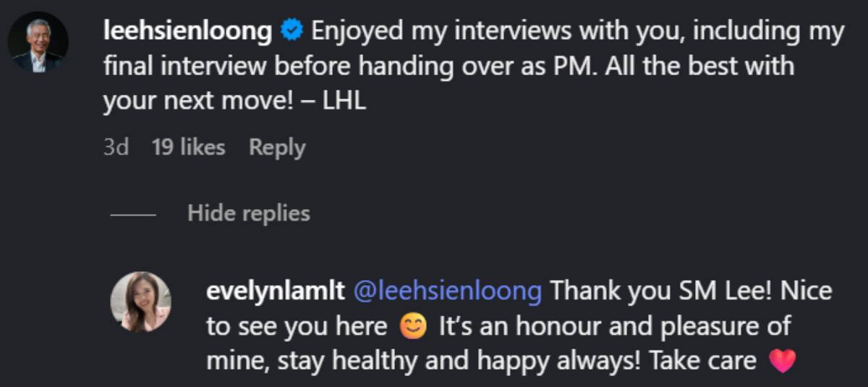Click the "3d" comment timestamp
868x387 pixels.
click(116, 148)
